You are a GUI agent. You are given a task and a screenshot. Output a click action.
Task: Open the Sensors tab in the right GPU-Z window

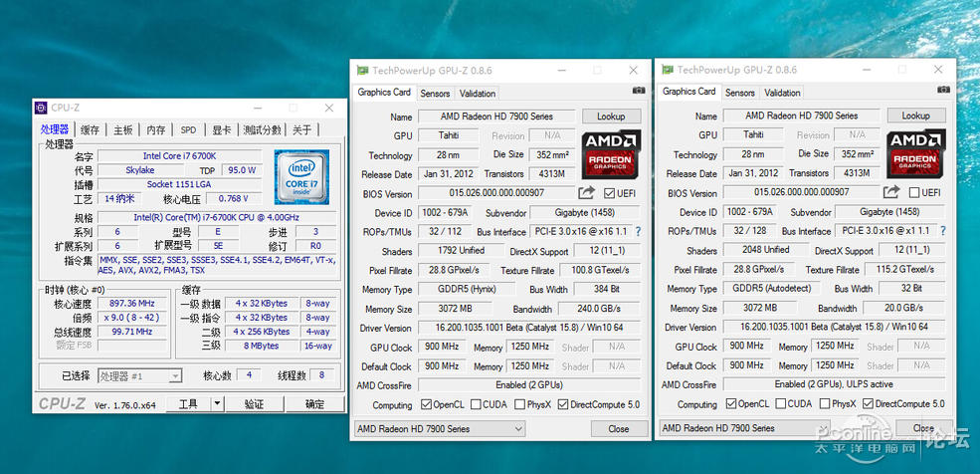tap(740, 93)
